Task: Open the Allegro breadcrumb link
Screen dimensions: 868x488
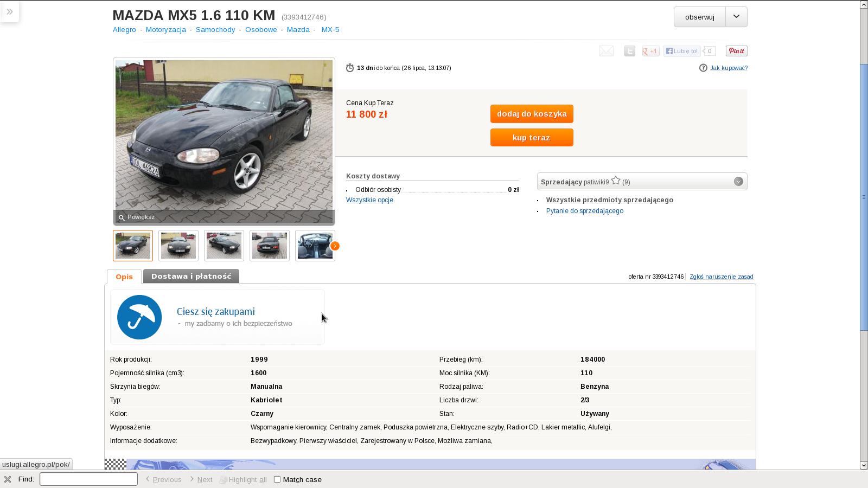Action: (124, 30)
